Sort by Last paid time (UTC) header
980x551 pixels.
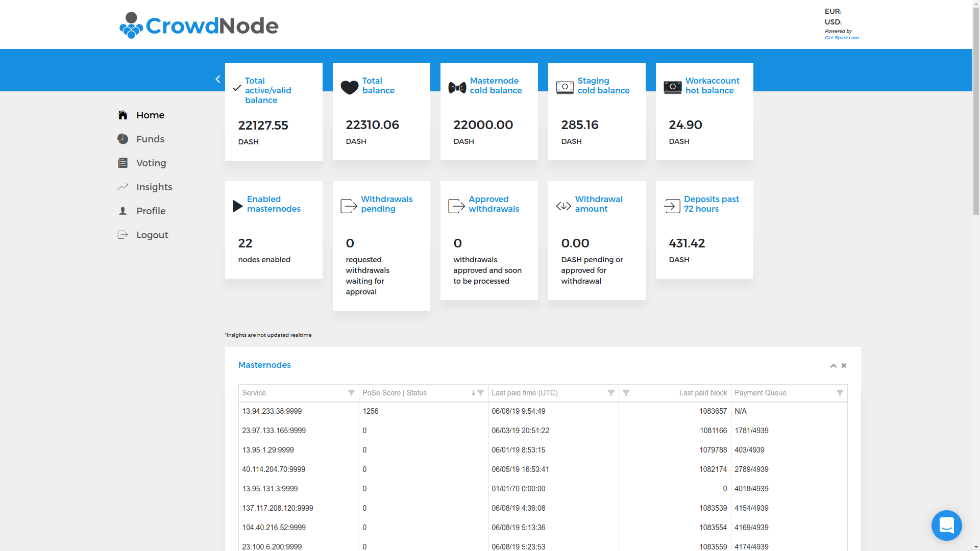[x=525, y=393]
